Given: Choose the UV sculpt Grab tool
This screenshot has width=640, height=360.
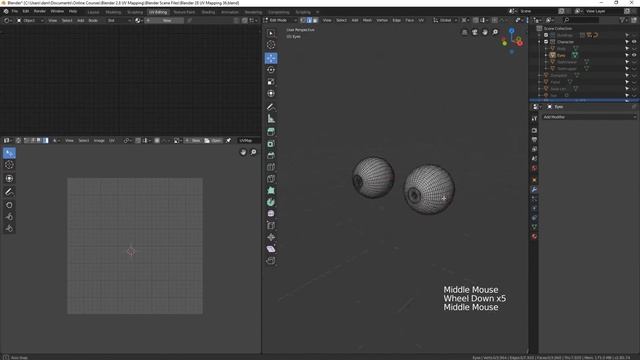Looking at the screenshot, I should pos(9,205).
